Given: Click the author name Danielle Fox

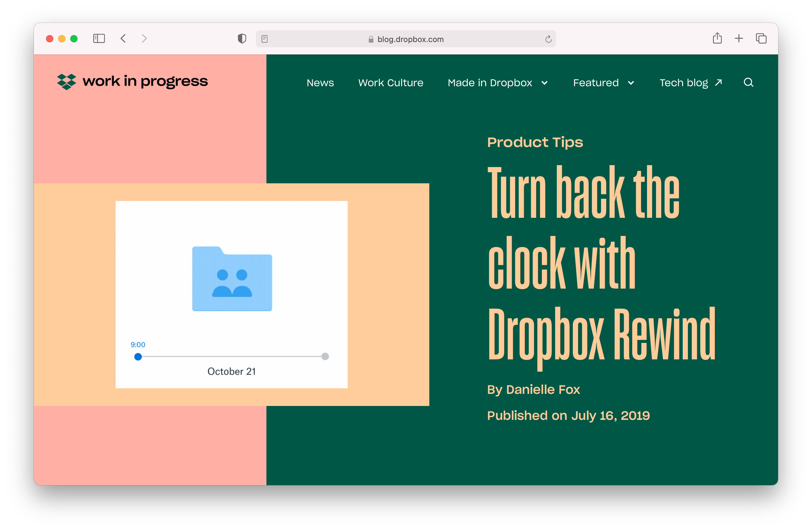Looking at the screenshot, I should pos(543,389).
